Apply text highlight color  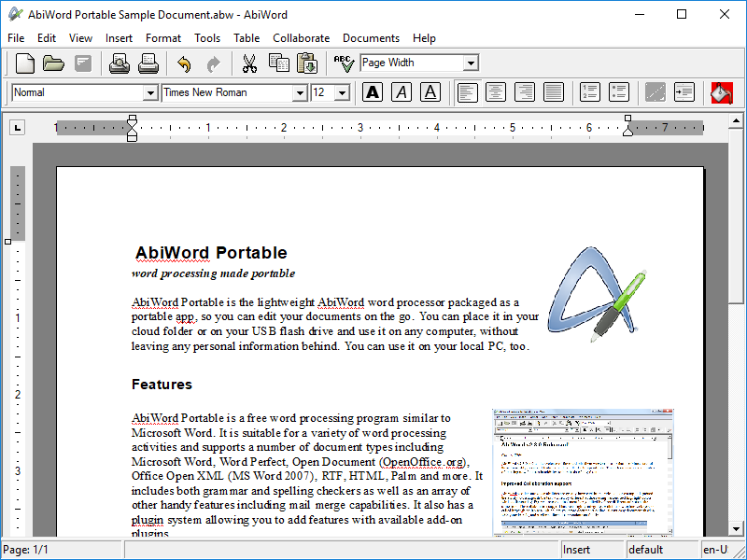[x=721, y=92]
